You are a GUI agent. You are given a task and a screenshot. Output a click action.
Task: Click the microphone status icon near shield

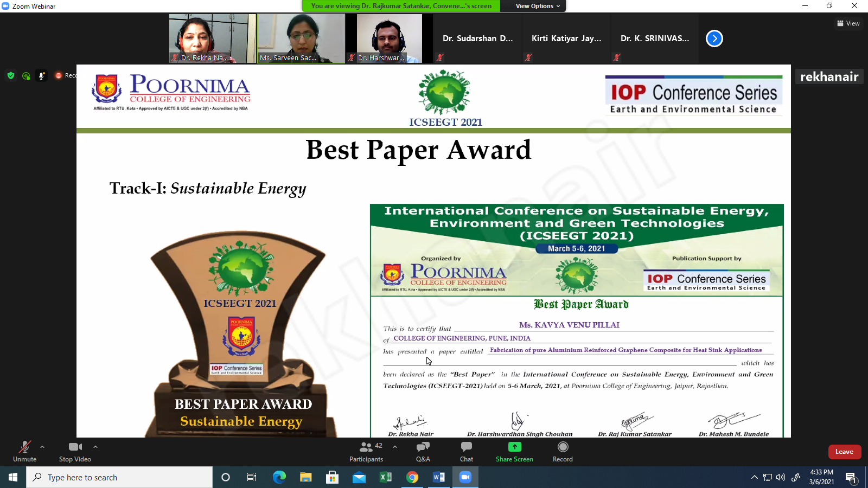(41, 76)
